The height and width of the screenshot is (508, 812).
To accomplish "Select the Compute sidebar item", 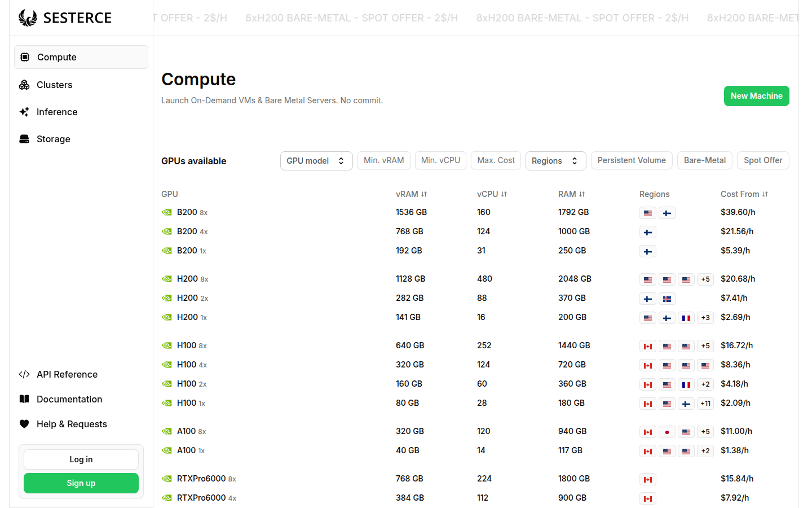I will coord(81,57).
